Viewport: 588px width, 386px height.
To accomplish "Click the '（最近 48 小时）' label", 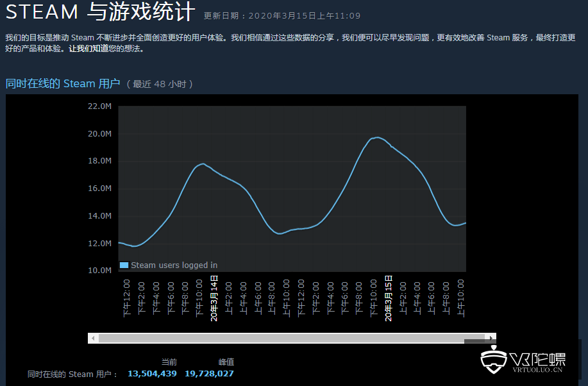I will coord(160,84).
